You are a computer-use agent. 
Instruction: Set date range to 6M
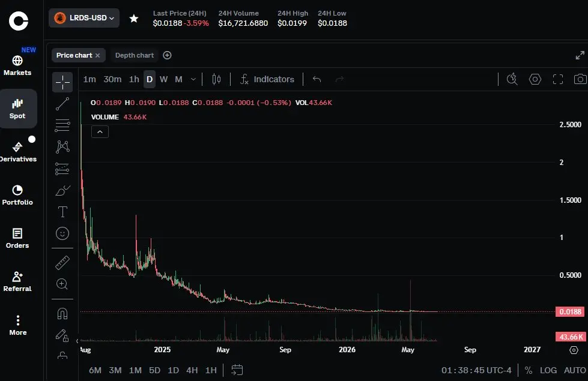[x=95, y=370]
